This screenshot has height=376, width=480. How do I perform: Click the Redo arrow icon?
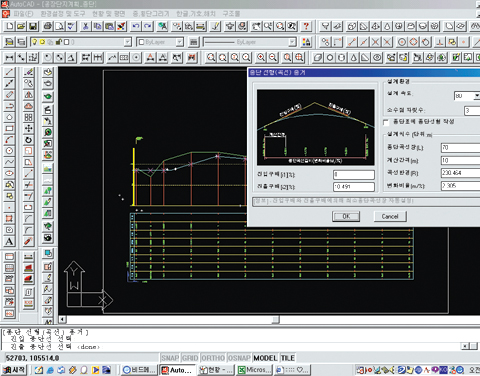(148, 26)
